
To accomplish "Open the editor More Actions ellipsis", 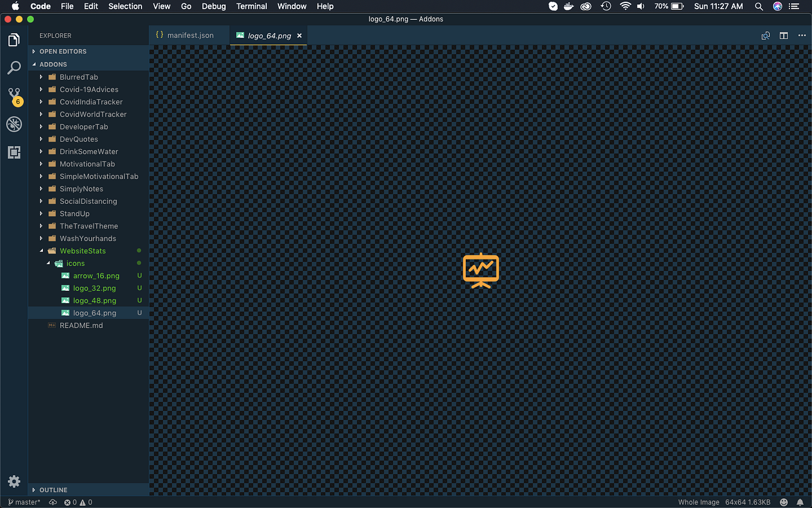I will pos(802,35).
